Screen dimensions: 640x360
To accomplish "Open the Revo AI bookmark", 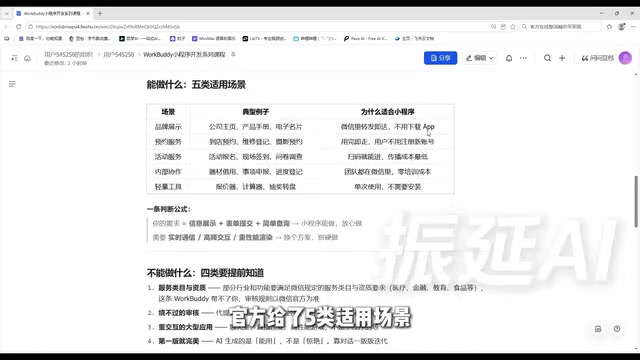I will pyautogui.click(x=365, y=38).
